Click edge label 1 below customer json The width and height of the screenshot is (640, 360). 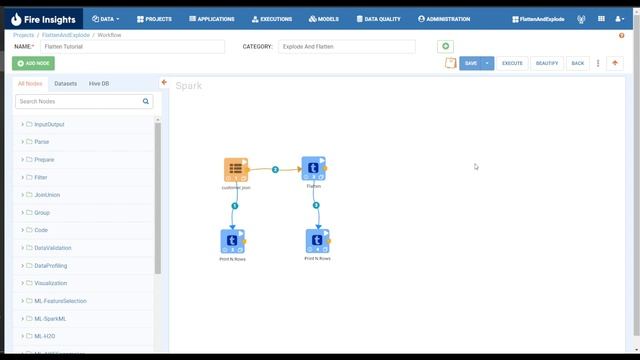[x=235, y=206]
